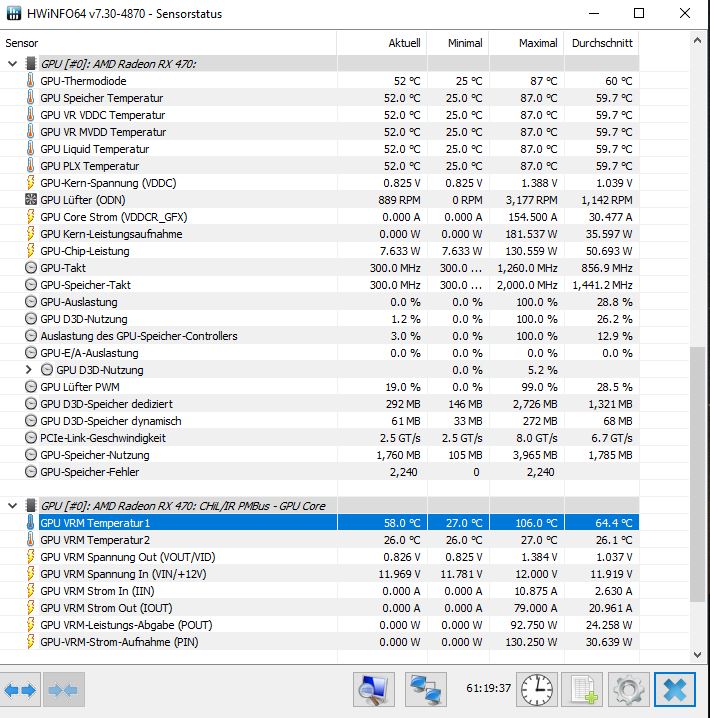Click the Aktuell column header
The width and height of the screenshot is (710, 718).
click(x=382, y=43)
